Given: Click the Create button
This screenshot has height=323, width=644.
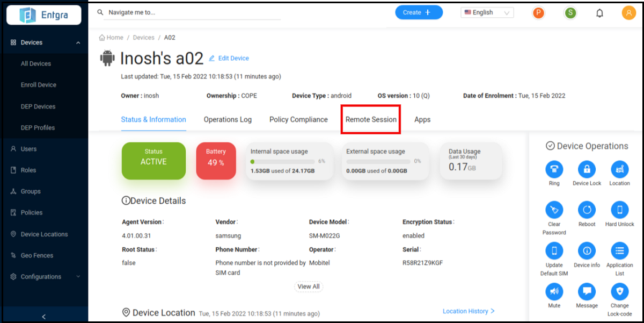Looking at the screenshot, I should (419, 12).
